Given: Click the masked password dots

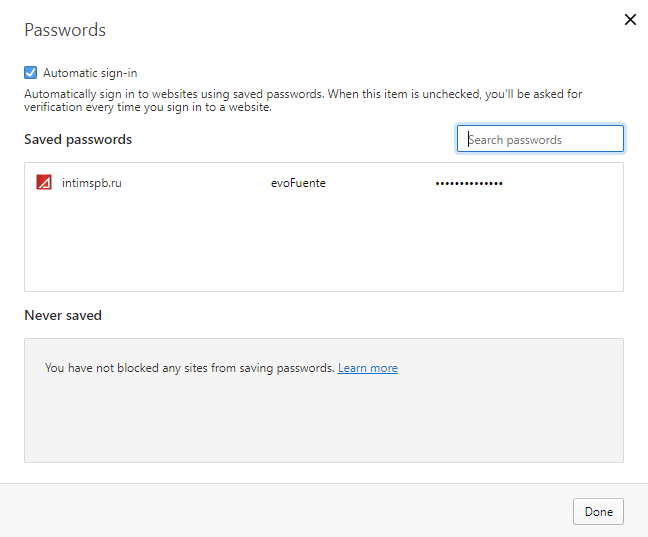Looking at the screenshot, I should coord(469,183).
